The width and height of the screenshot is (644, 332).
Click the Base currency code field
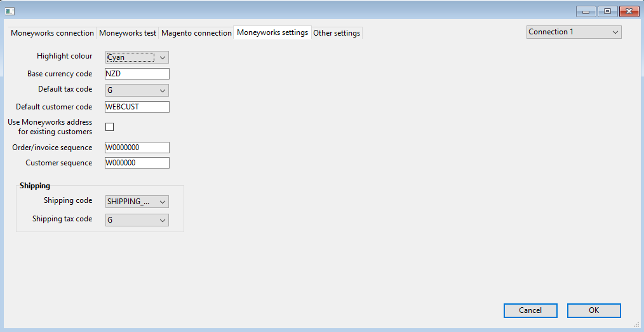pos(137,74)
